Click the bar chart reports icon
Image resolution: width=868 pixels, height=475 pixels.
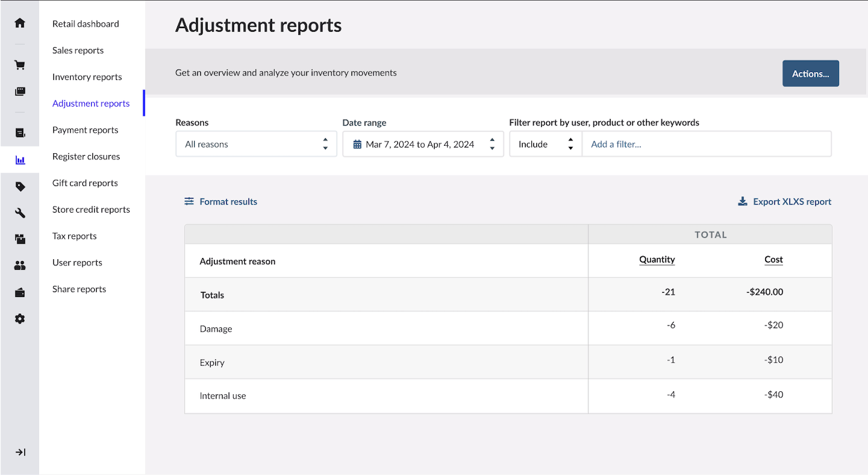(x=20, y=160)
